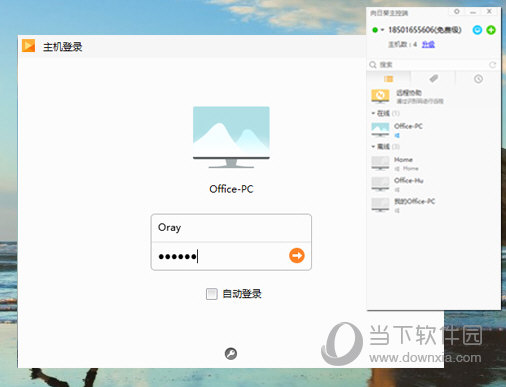Select offline host Office-Hu in the list
The image size is (506, 387).
[433, 184]
